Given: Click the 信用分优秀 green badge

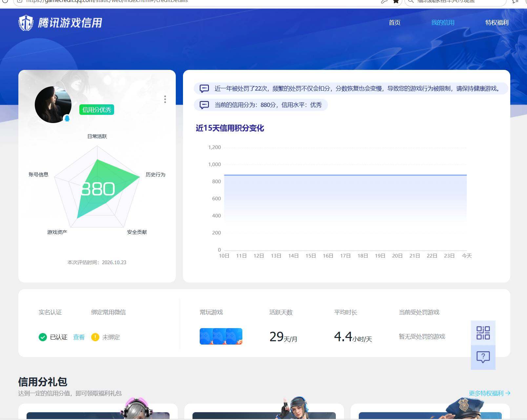Looking at the screenshot, I should click(x=97, y=110).
